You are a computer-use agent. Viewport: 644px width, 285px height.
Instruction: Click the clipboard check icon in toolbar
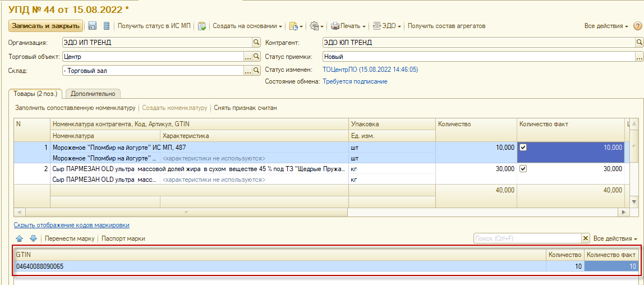(x=202, y=26)
